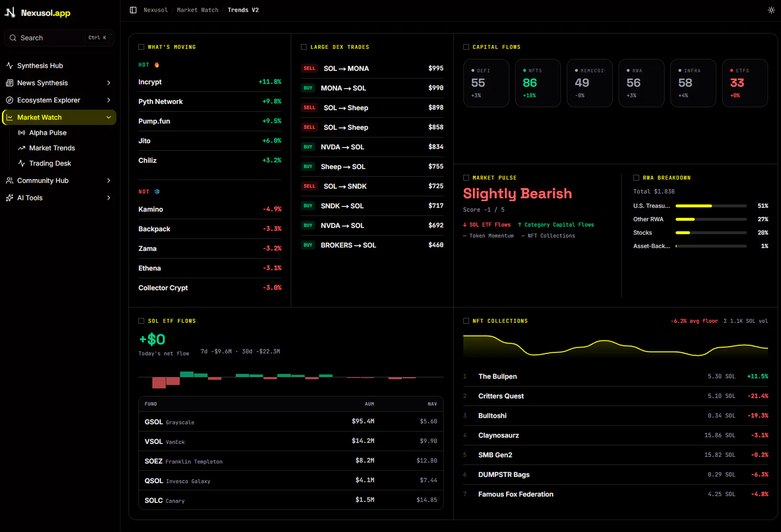This screenshot has width=781, height=532.
Task: Click the Market Watch chart icon
Action: 10,117
